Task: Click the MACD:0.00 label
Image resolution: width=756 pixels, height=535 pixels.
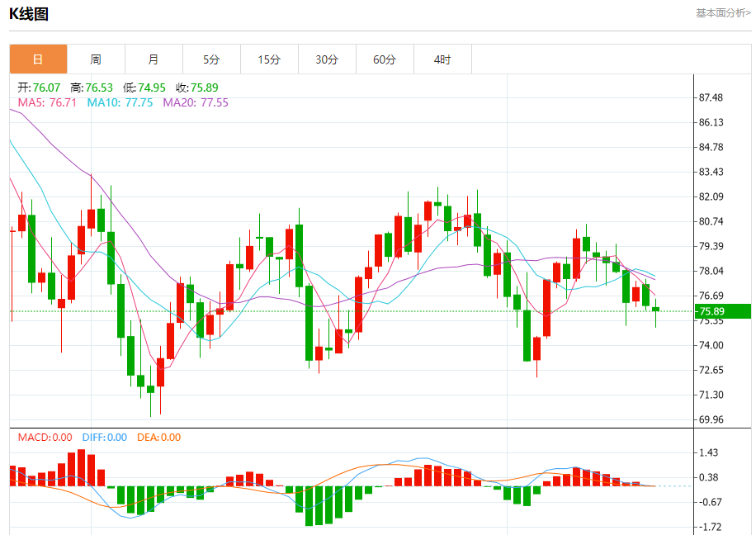Action: pos(45,438)
